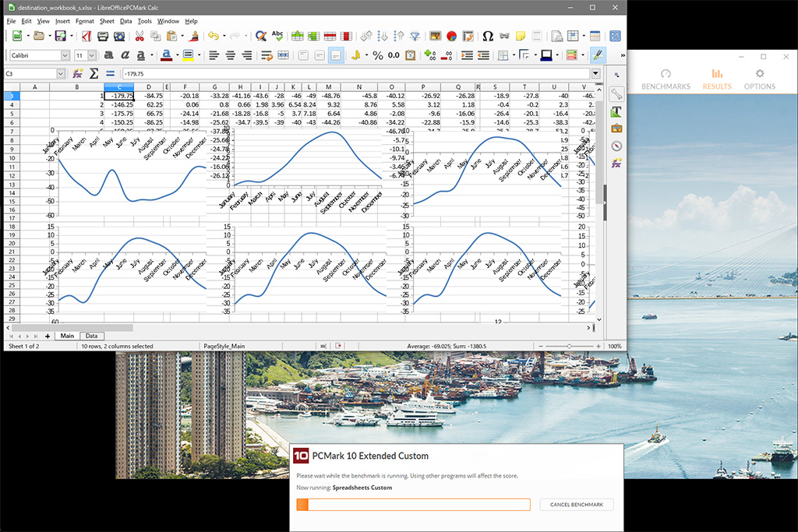
Task: Toggle Underline formatting
Action: coord(141,55)
